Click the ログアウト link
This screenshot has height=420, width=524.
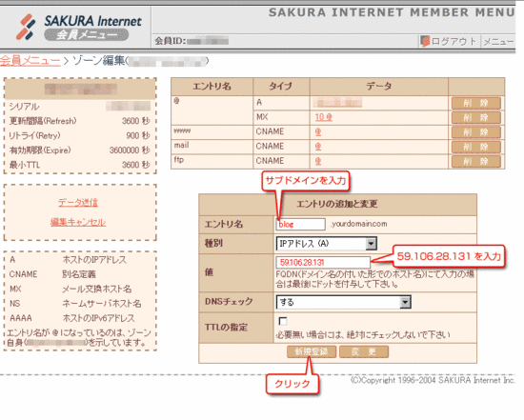click(x=453, y=42)
